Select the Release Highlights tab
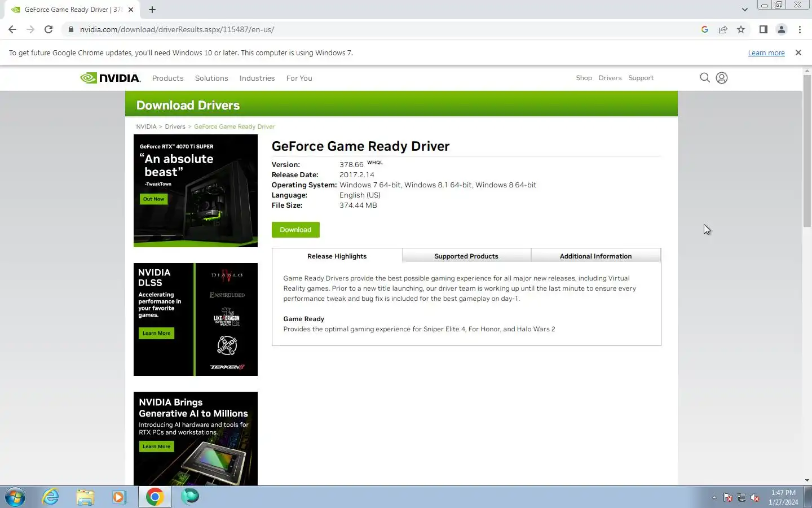 tap(337, 256)
